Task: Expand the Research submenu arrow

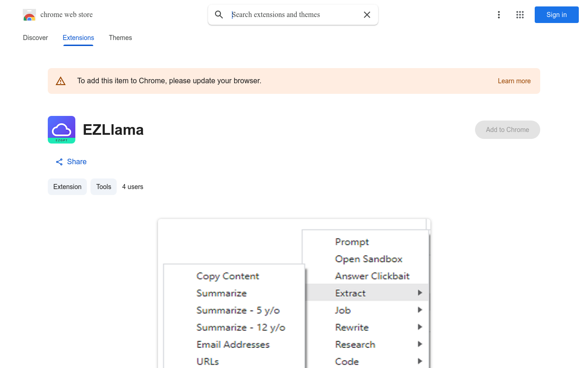Action: click(420, 344)
